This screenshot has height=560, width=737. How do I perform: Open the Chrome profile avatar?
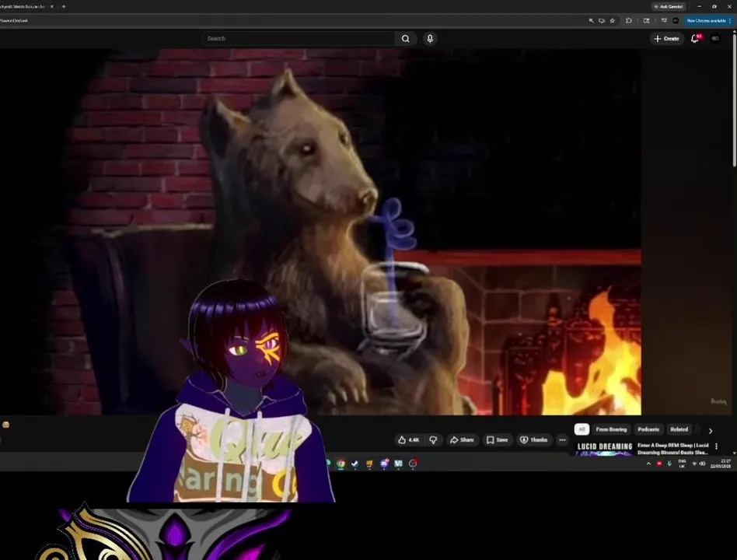(676, 21)
